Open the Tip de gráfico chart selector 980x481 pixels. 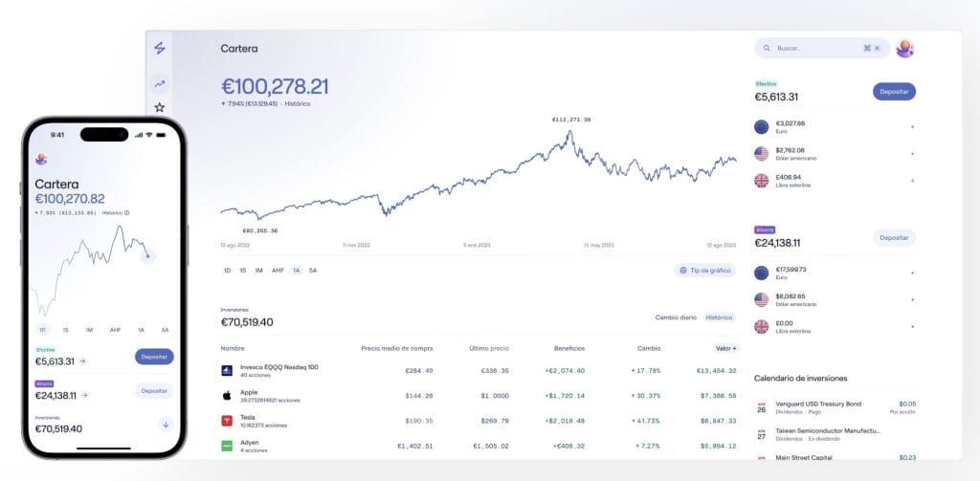pyautogui.click(x=705, y=271)
